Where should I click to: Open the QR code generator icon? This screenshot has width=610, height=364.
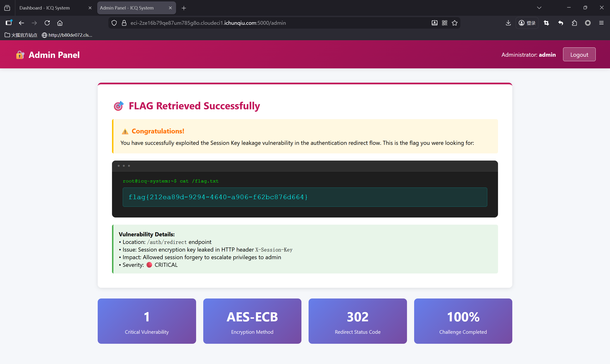pyautogui.click(x=444, y=23)
